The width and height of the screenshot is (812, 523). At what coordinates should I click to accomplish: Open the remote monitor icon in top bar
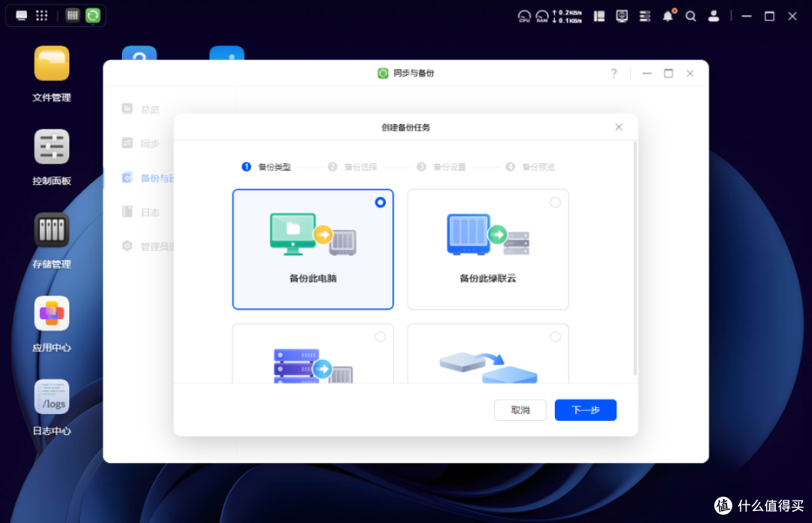(x=622, y=17)
